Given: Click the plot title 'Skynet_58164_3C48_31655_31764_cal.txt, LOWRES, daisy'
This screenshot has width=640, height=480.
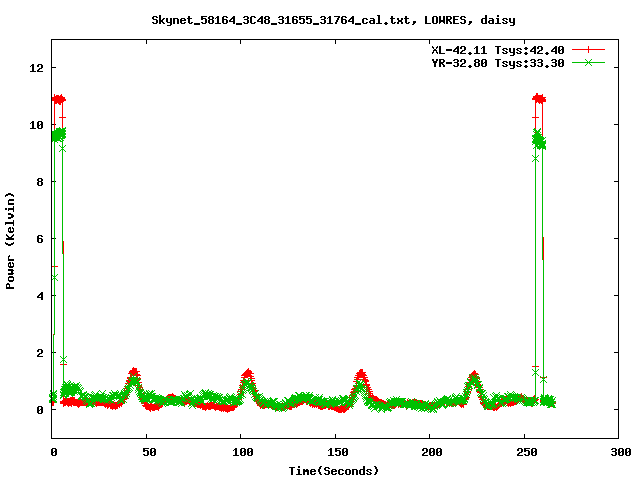Looking at the screenshot, I should click(333, 20).
